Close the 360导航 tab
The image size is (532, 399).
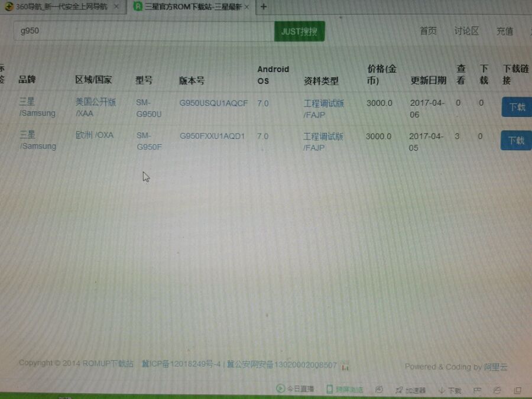coord(116,7)
